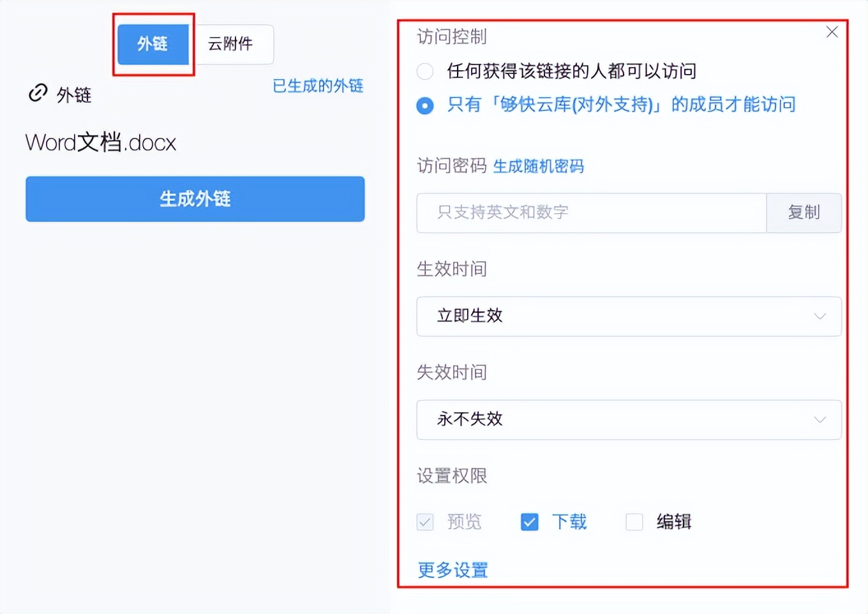Click the dropdown arrow on 永不失效
The width and height of the screenshot is (868, 614).
[821, 420]
